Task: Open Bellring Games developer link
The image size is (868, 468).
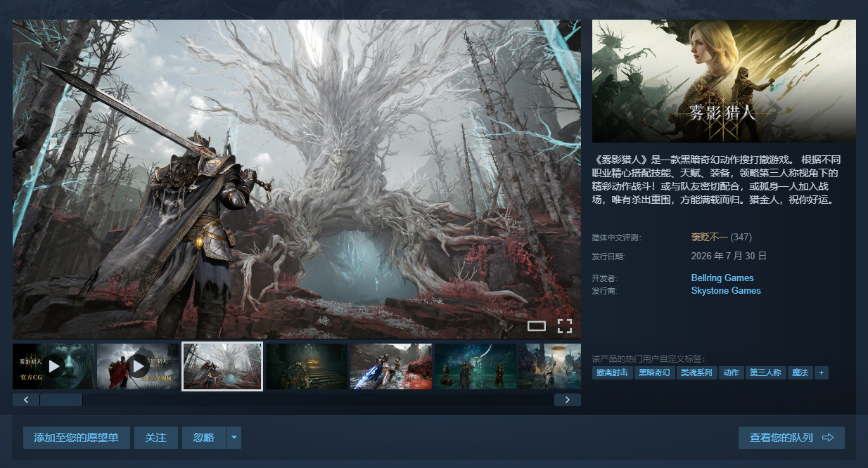Action: [x=722, y=278]
